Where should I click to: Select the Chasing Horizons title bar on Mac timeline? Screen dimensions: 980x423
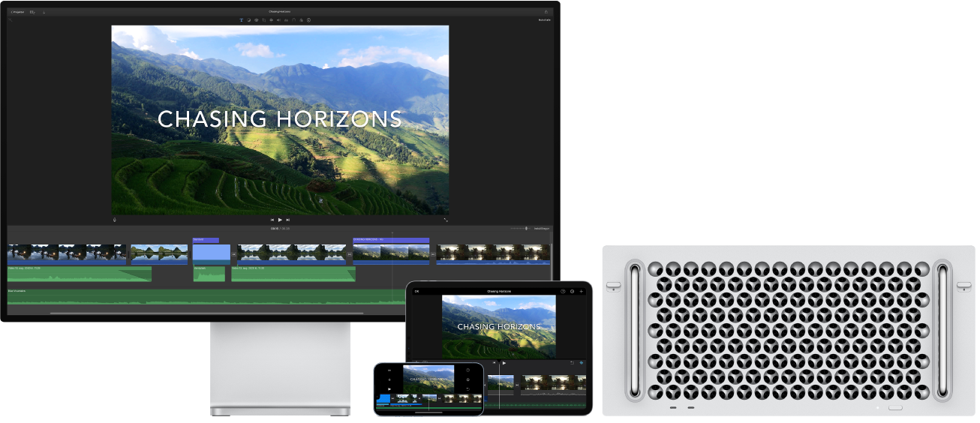click(x=391, y=240)
